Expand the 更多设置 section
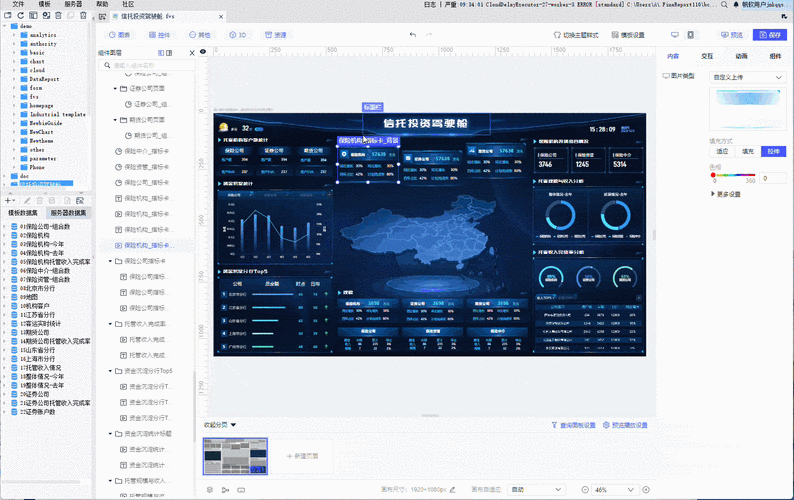794x500 pixels. coord(726,194)
